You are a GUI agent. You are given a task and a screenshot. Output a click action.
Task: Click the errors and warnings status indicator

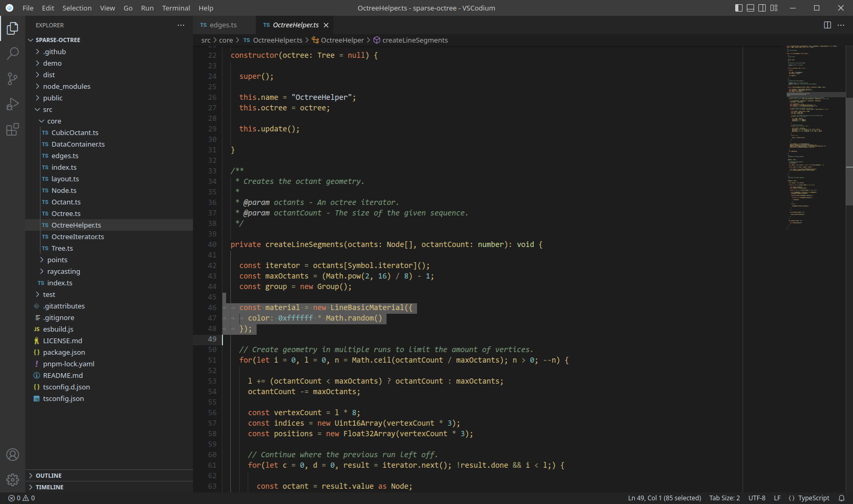click(22, 498)
